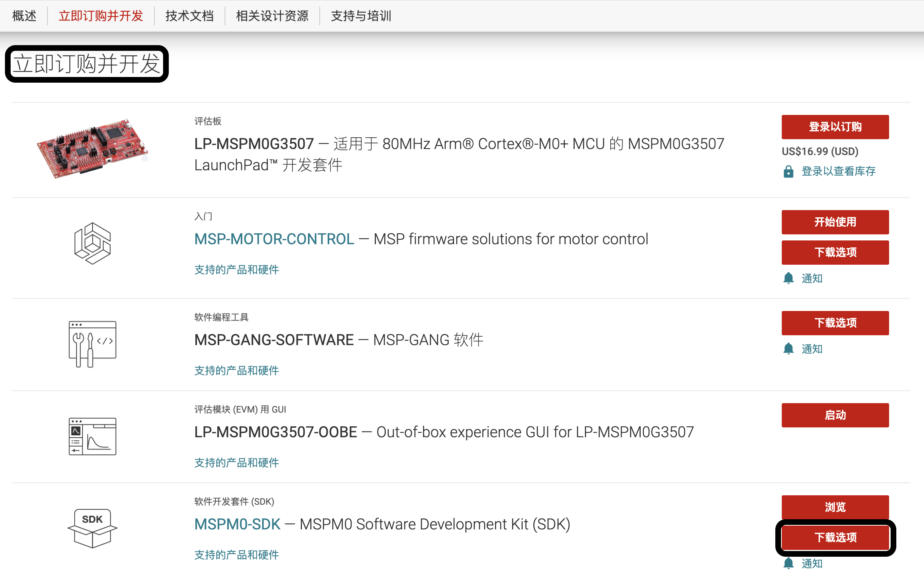Open 支持的产品和硬件 under LP-MSPM0G3507-OOBE
This screenshot has height=581, width=924.
(237, 463)
